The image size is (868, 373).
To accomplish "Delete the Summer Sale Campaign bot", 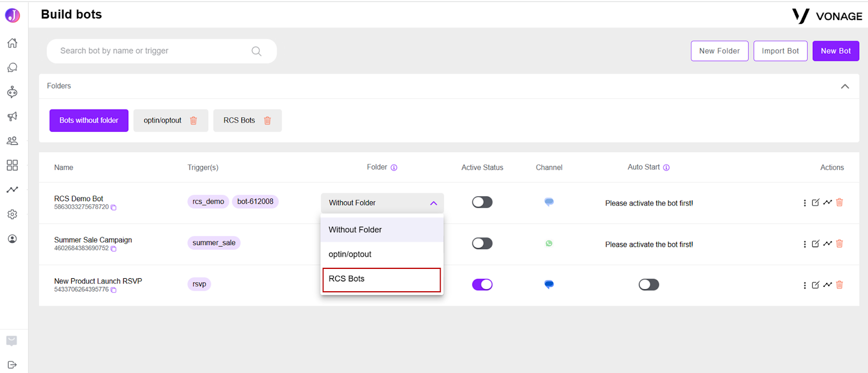I will tap(839, 243).
